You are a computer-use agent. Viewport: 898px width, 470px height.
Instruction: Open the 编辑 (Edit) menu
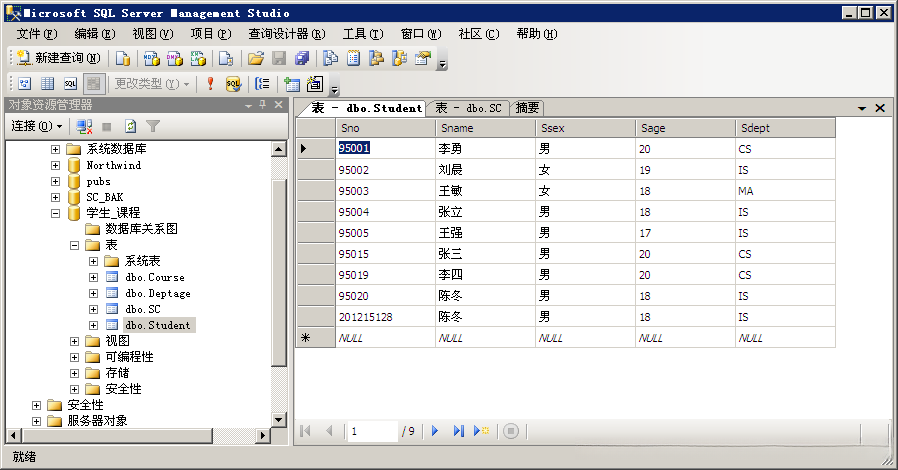(x=94, y=34)
